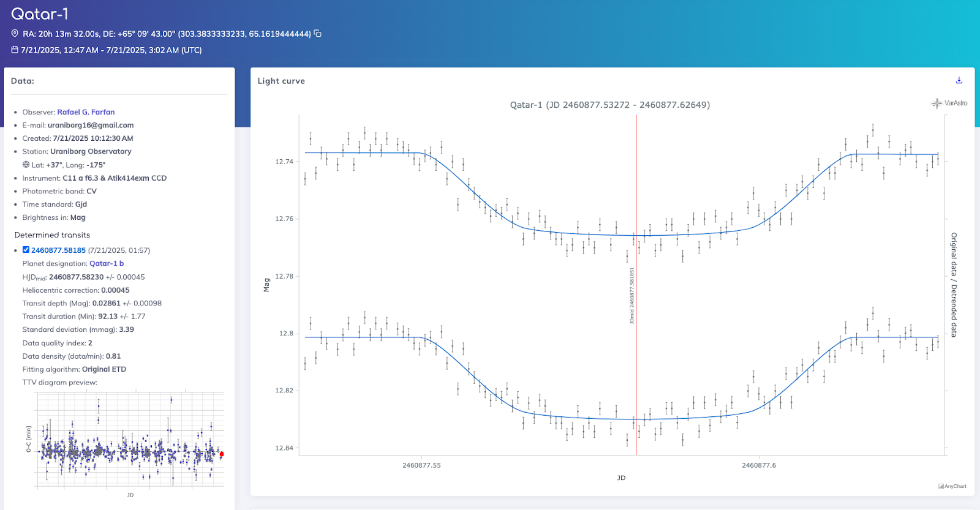Click the Transit depth value 0.02861
980x510 pixels.
(x=107, y=303)
